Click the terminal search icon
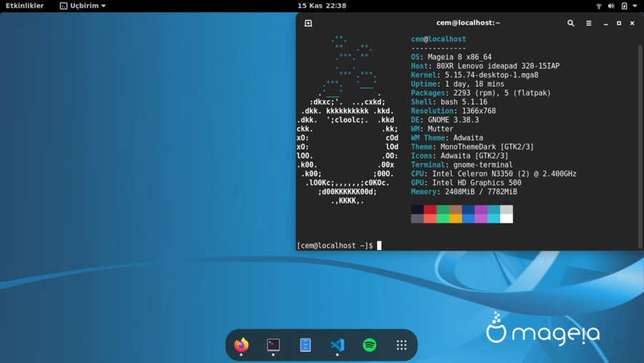The image size is (644, 363). pos(571,23)
